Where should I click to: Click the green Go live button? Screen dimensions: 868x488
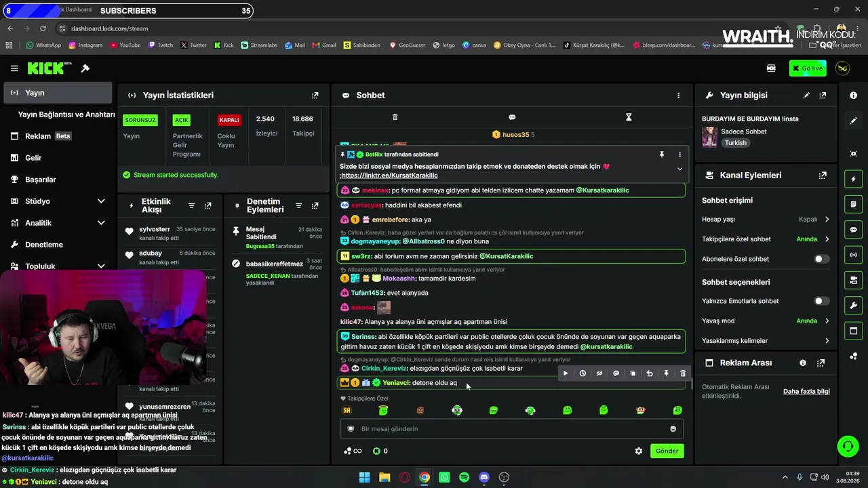point(808,68)
